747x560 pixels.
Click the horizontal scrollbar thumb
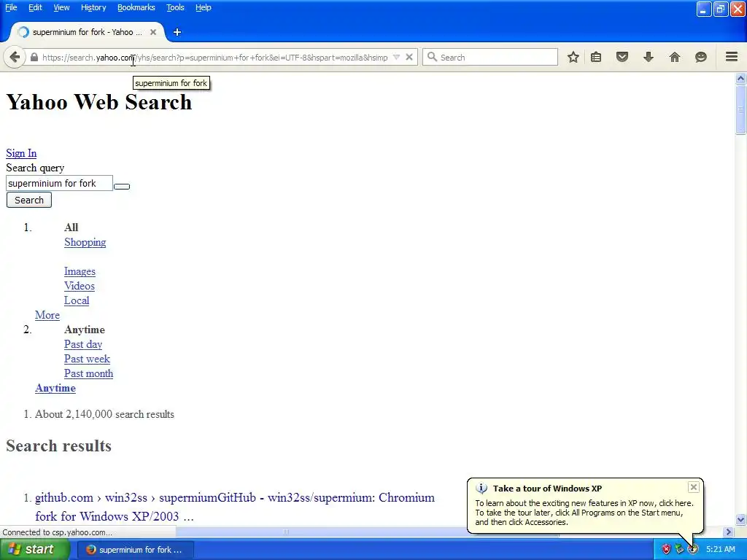click(286, 532)
